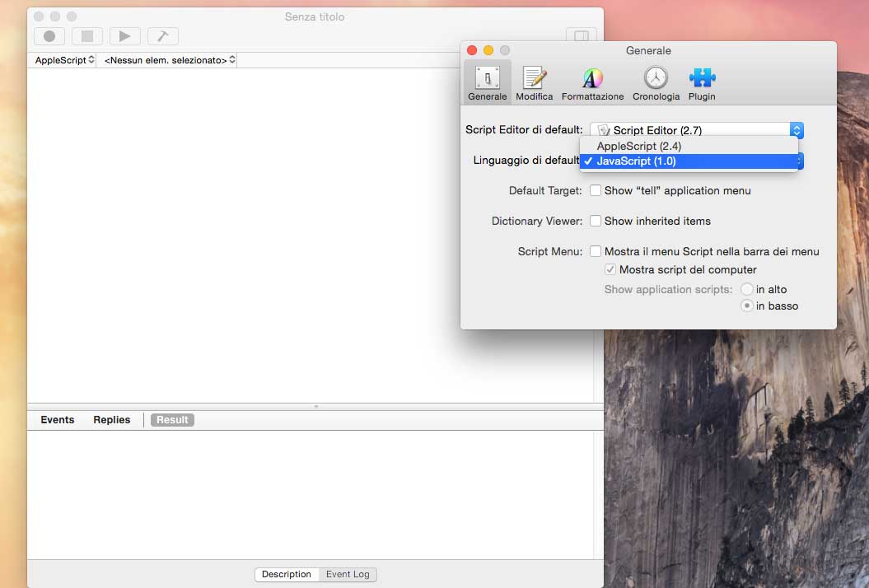
Task: Click the Stop button in script toolbar
Action: tap(87, 36)
